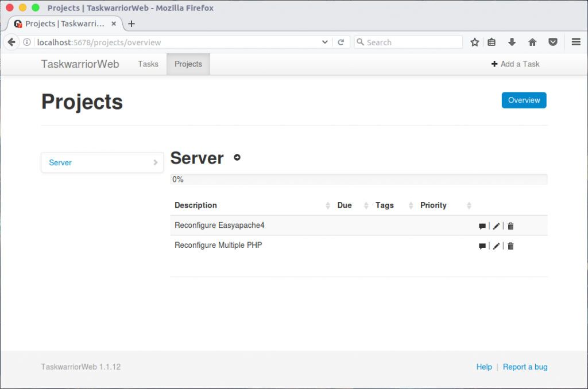Image resolution: width=588 pixels, height=389 pixels.
Task: Open Firefox Pocket icon in toolbar
Action: click(552, 42)
